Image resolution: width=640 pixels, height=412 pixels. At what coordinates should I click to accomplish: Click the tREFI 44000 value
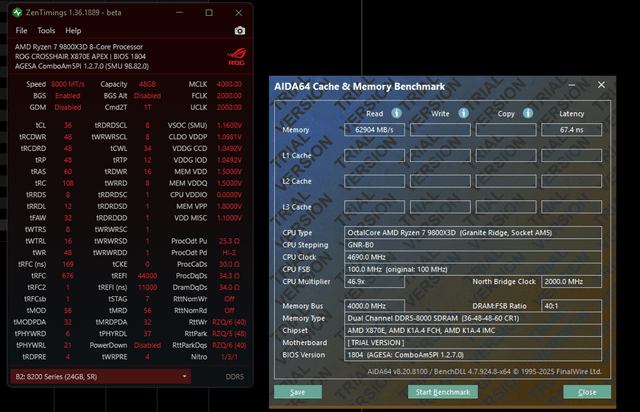coord(147,276)
